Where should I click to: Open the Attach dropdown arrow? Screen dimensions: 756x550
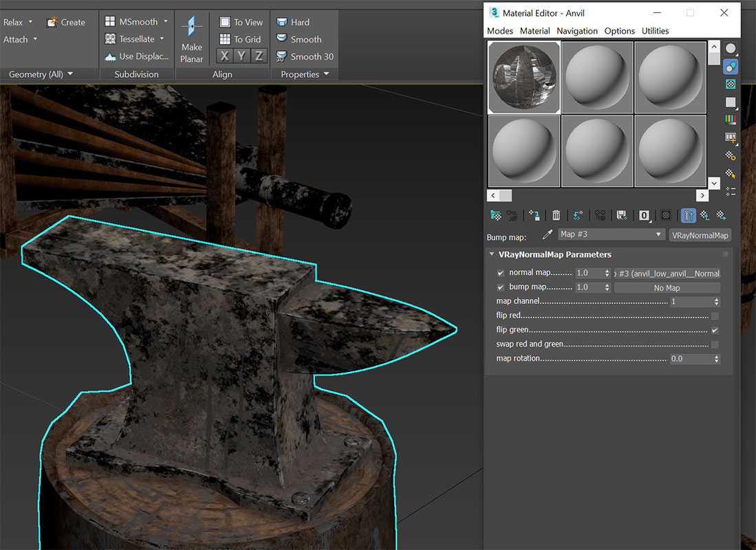tap(35, 39)
